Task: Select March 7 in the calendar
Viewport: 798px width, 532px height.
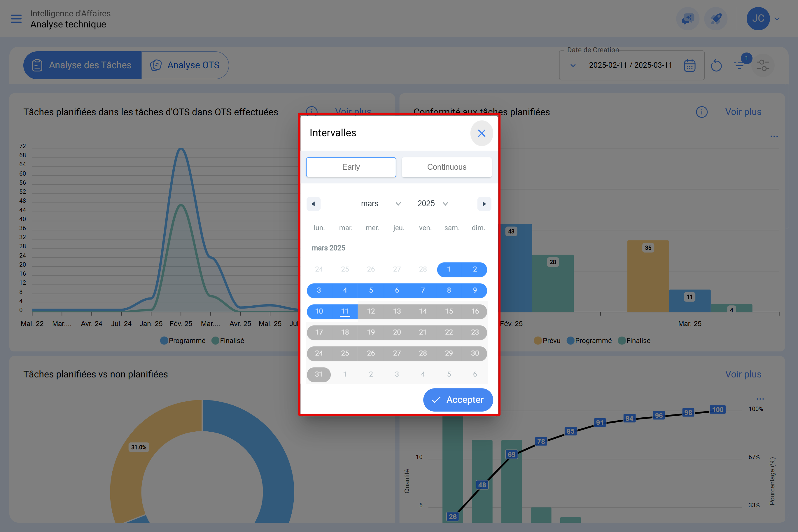Action: pyautogui.click(x=423, y=290)
